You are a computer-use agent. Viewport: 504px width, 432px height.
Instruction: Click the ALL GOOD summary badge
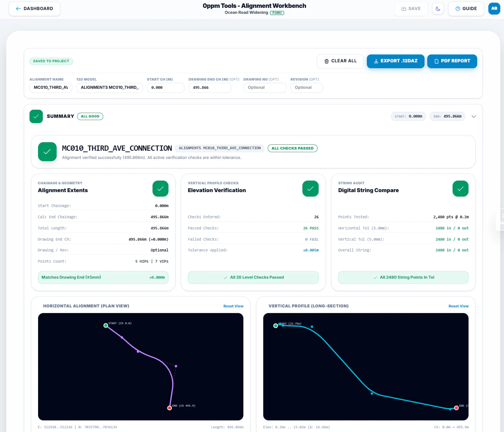pyautogui.click(x=90, y=116)
